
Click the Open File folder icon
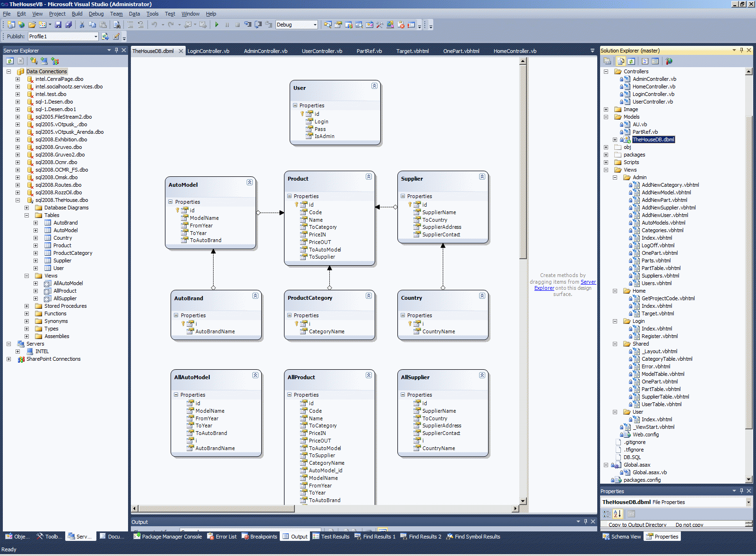coord(32,25)
